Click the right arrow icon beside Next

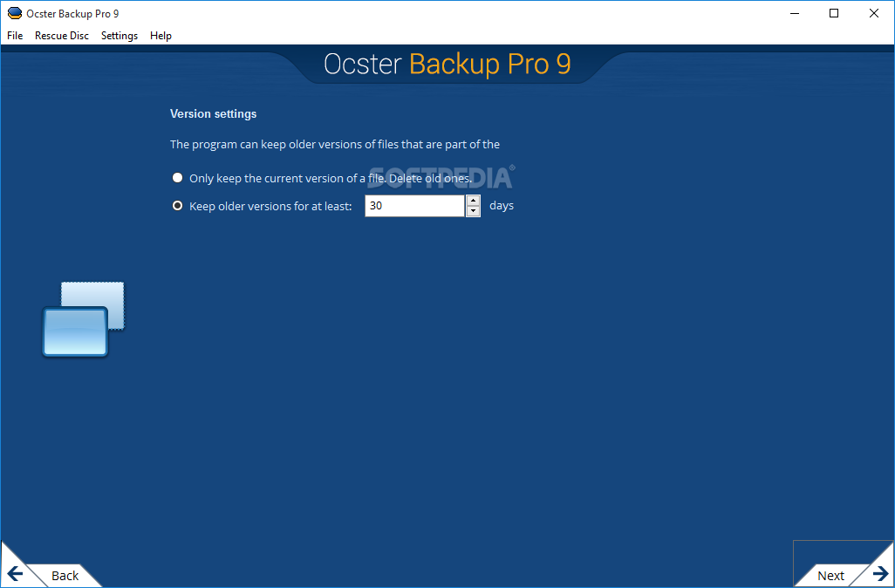(881, 574)
